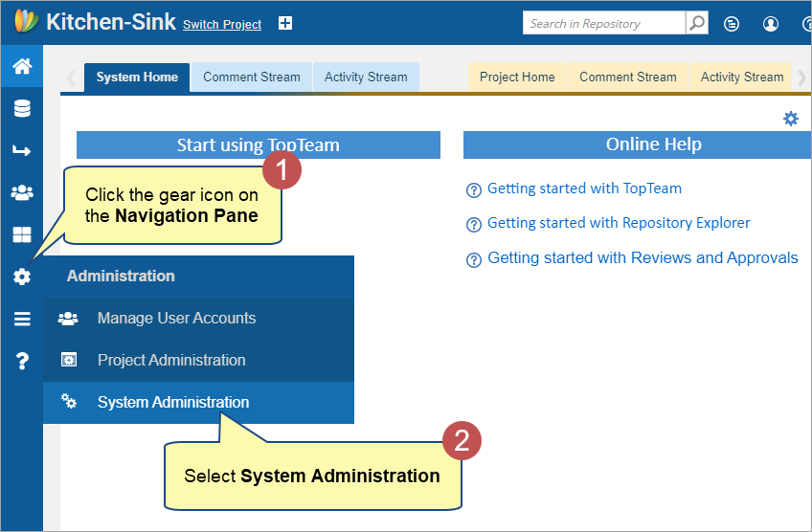Screen dimensions: 812x532
Task: Click the Search in Repository field
Action: pyautogui.click(x=604, y=23)
